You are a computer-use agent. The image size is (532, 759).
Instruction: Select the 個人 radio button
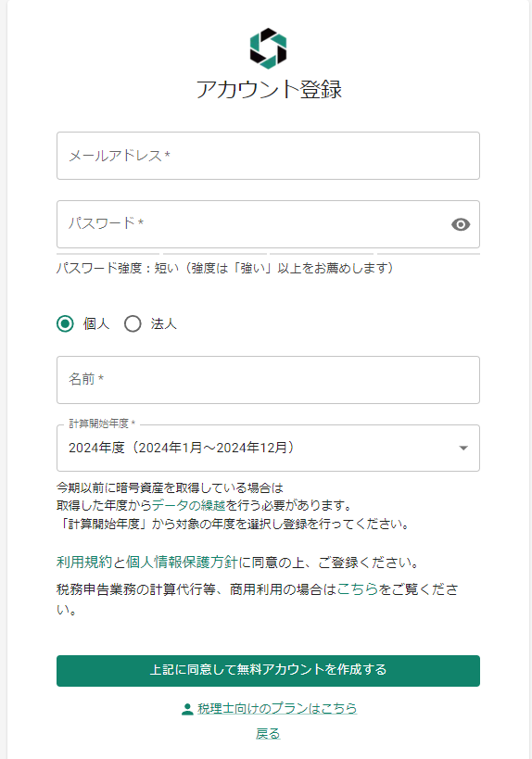coord(66,323)
